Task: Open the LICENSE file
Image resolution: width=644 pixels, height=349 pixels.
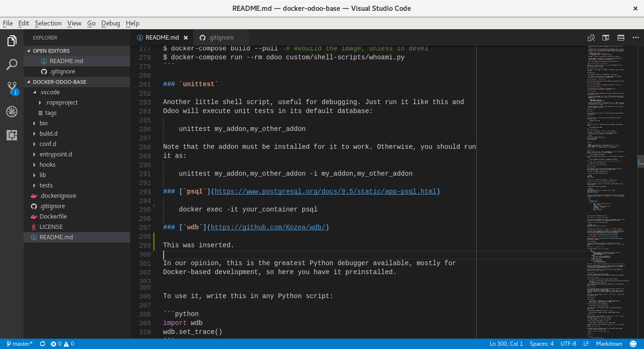Action: [x=77, y=227]
